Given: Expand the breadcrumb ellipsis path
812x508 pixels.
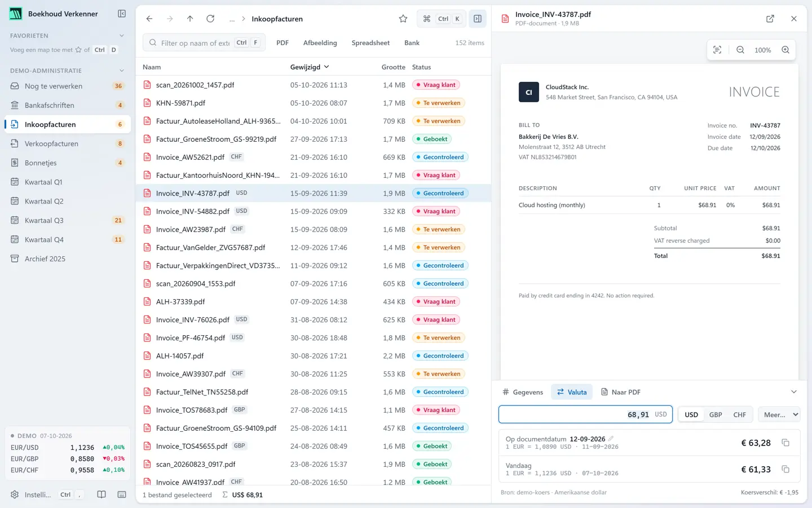Looking at the screenshot, I should tap(232, 19).
